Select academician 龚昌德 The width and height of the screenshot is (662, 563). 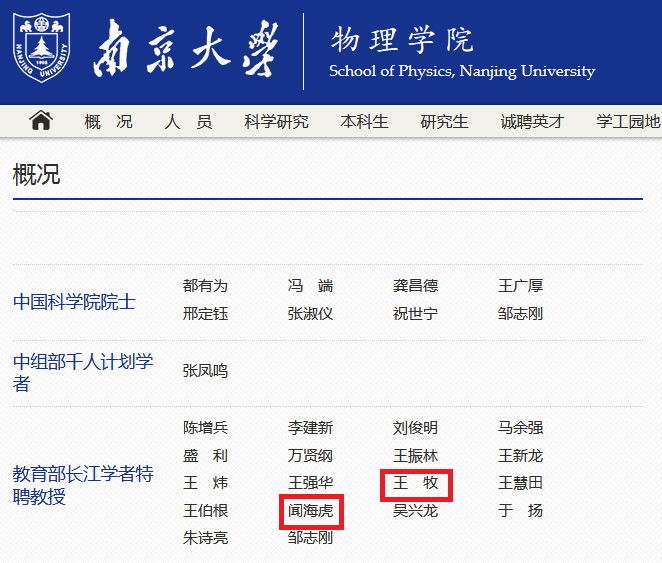click(x=415, y=286)
